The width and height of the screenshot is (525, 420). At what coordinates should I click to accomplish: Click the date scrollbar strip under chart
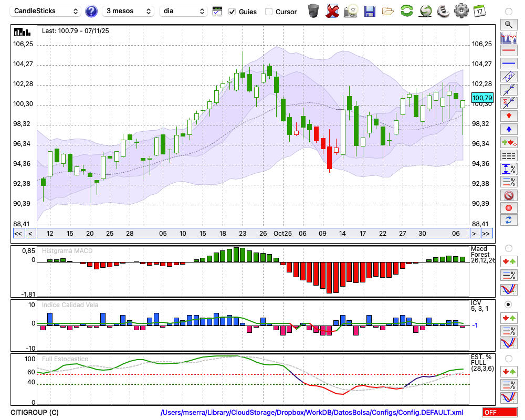click(253, 234)
